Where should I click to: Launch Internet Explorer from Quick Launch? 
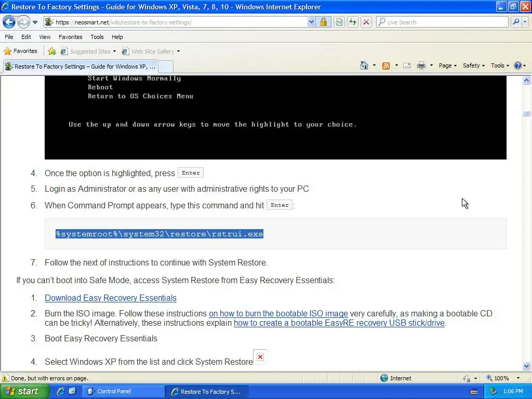coord(61,392)
